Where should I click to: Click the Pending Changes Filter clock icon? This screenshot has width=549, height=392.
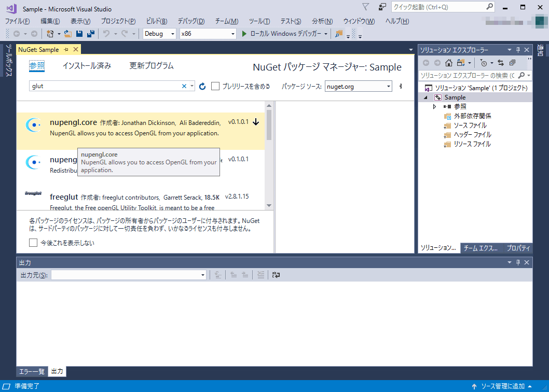484,63
